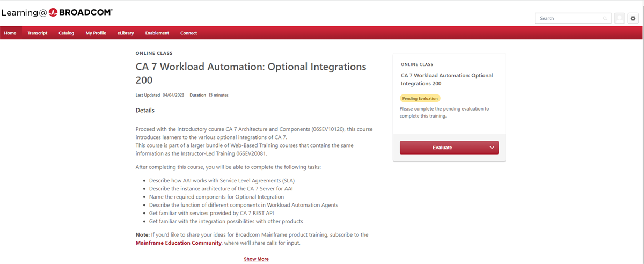Click the red Evaluate button
The width and height of the screenshot is (644, 264).
(443, 148)
